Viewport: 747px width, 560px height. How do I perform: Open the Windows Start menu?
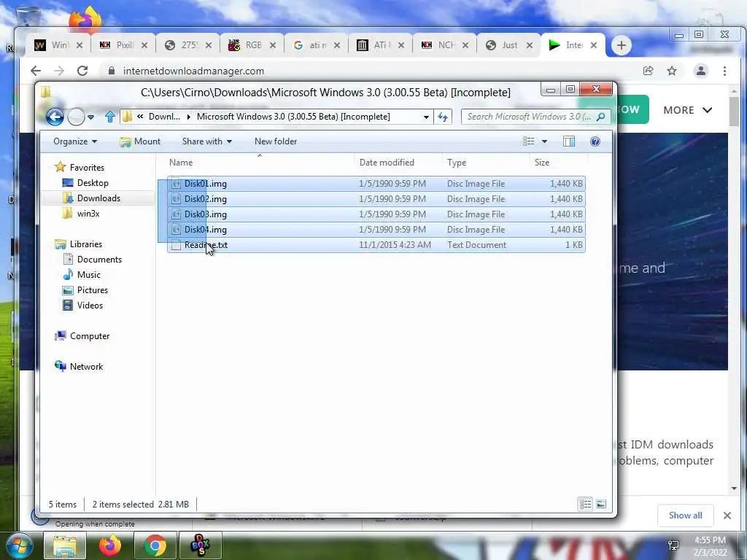pos(19,545)
